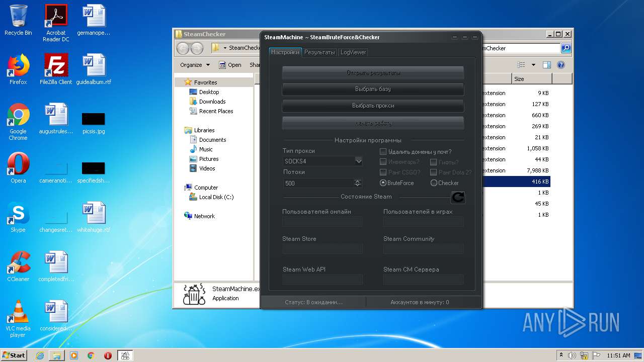
Task: Open Explorer help question mark icon
Action: [x=561, y=65]
